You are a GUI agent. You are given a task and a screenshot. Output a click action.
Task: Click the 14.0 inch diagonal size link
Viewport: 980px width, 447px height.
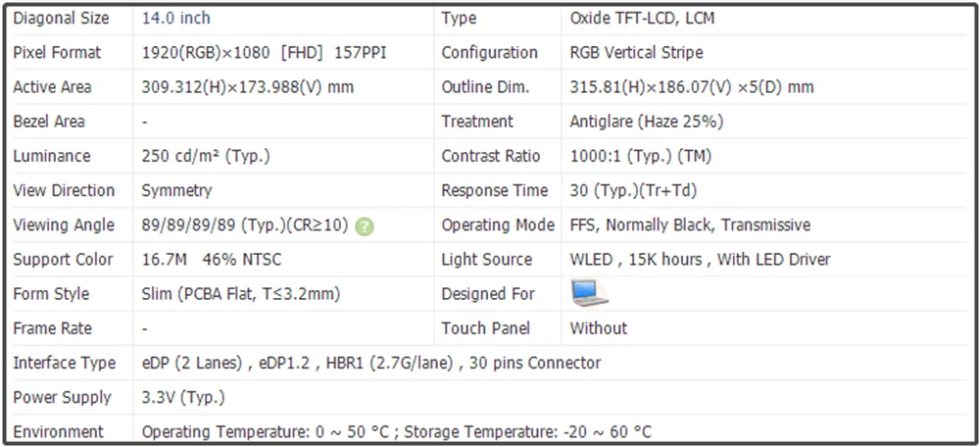coord(176,18)
